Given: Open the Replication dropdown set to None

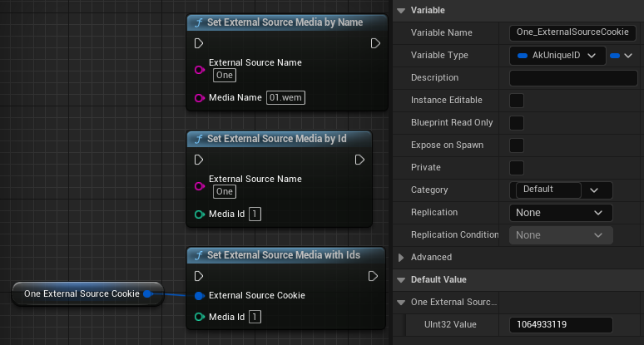Looking at the screenshot, I should point(561,213).
